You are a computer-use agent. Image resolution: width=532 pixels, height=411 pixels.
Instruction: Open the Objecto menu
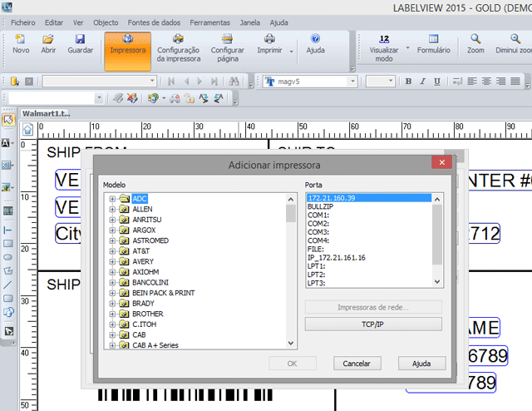coord(106,22)
